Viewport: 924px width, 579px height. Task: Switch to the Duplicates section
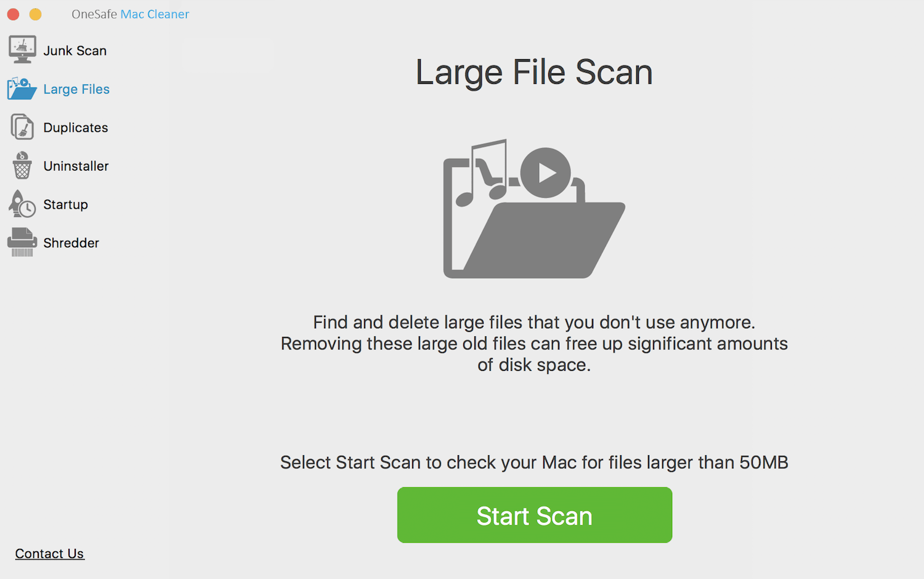75,128
